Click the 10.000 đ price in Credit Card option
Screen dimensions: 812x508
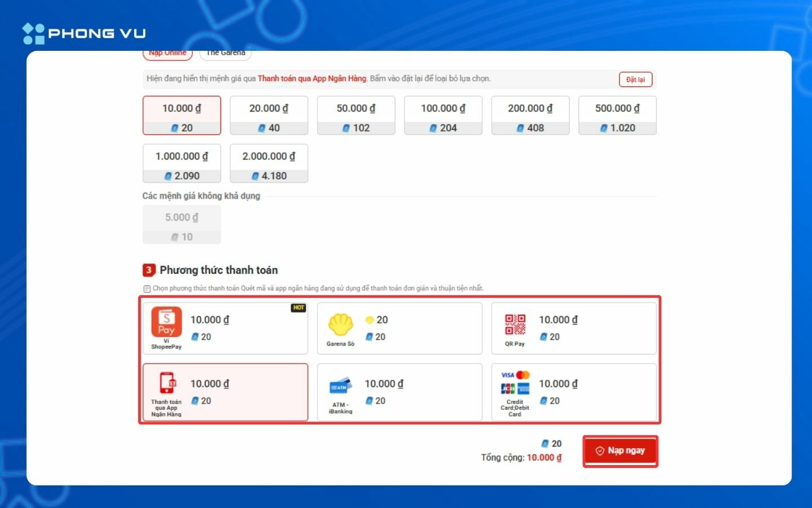click(558, 384)
